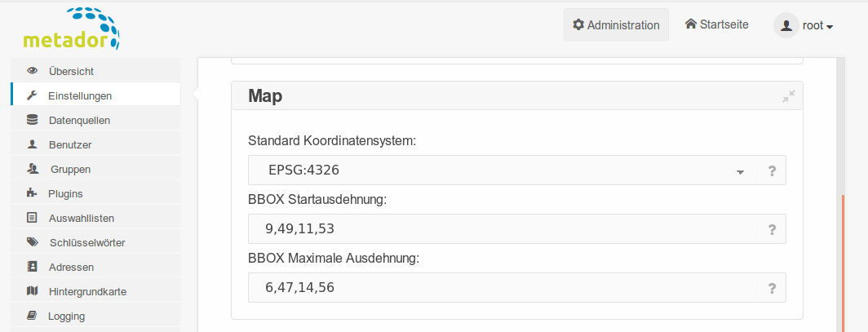
Task: Click the BBOX Startausdehnung input field
Action: point(502,229)
